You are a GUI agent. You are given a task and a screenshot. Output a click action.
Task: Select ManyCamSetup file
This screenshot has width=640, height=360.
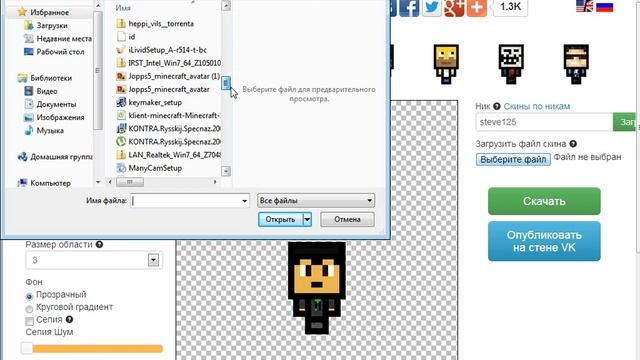pyautogui.click(x=149, y=168)
